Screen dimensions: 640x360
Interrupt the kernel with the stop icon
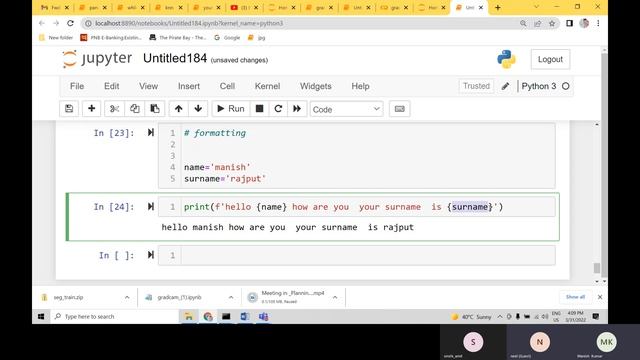pos(259,109)
